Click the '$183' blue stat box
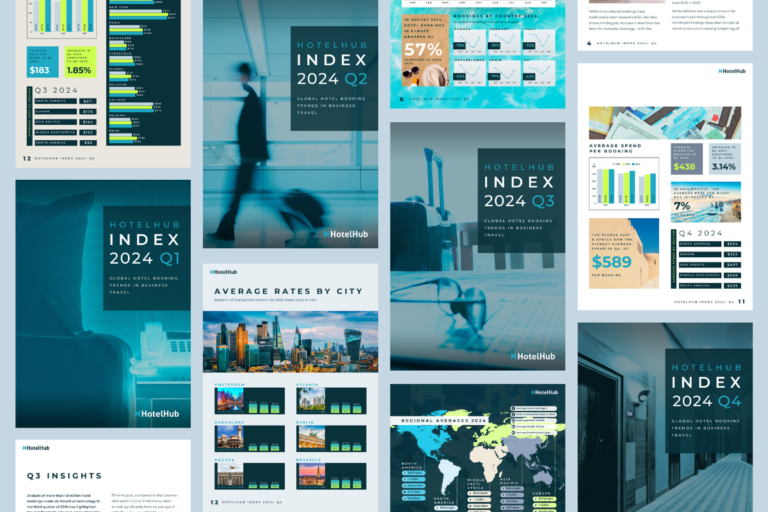 [x=43, y=62]
